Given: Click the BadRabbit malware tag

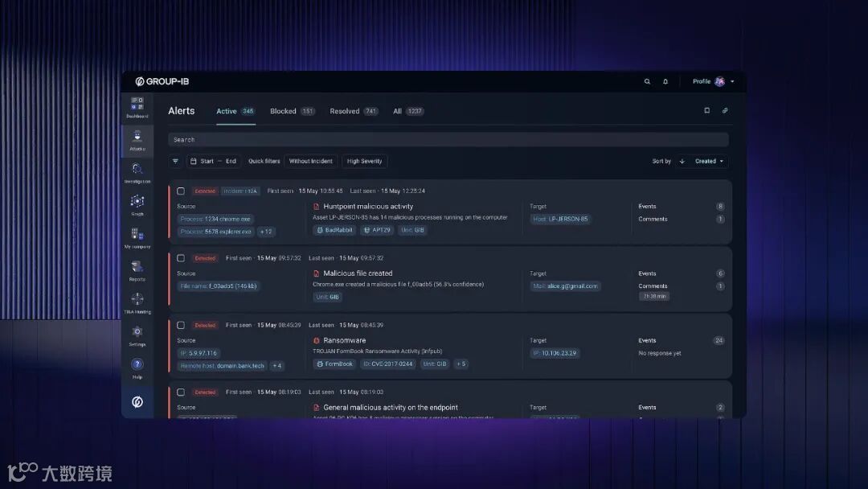Looking at the screenshot, I should pos(334,230).
